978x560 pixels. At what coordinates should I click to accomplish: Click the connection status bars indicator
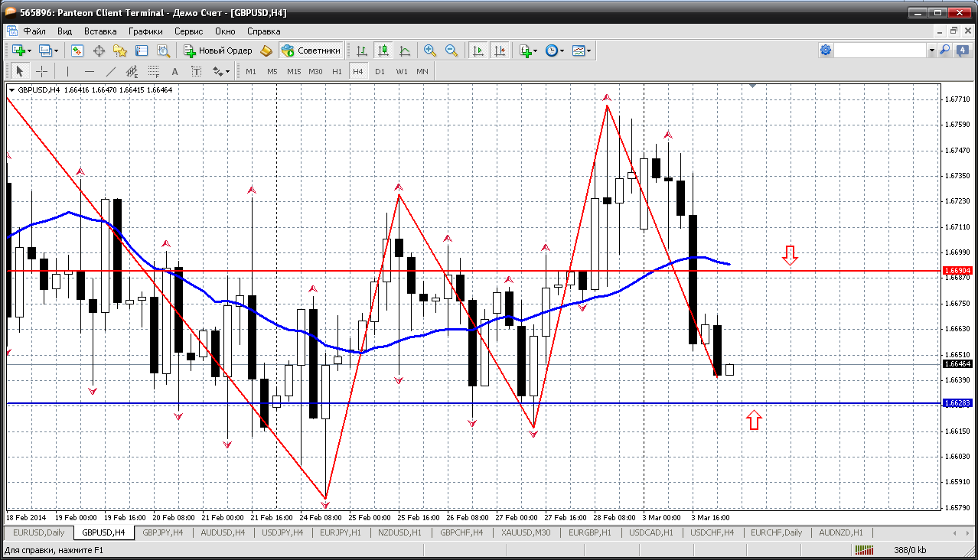865,550
